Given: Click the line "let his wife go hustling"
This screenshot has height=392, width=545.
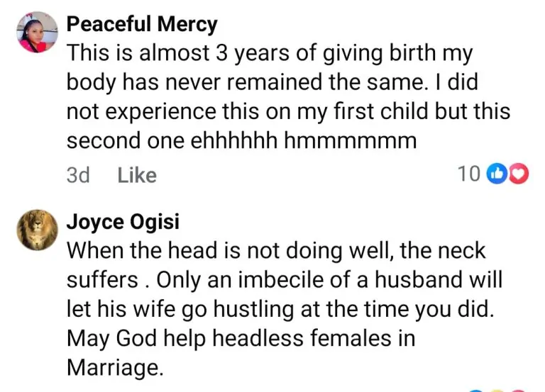Looking at the screenshot, I should point(248,308).
